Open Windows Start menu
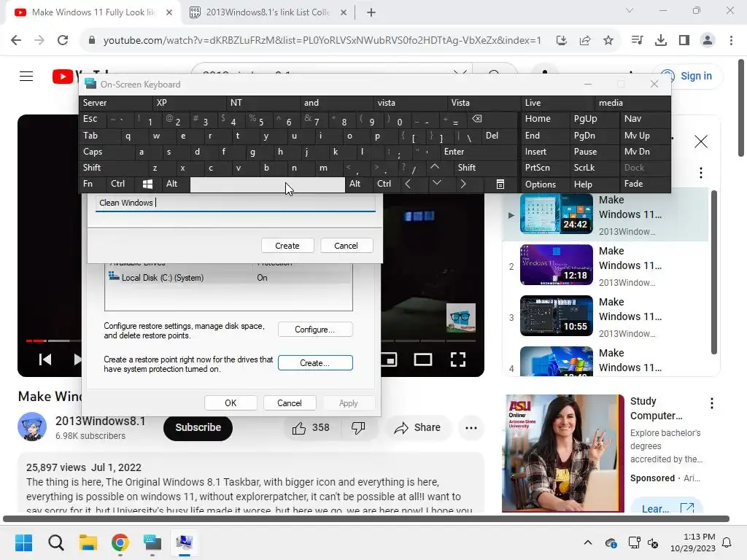This screenshot has height=560, width=747. (24, 542)
